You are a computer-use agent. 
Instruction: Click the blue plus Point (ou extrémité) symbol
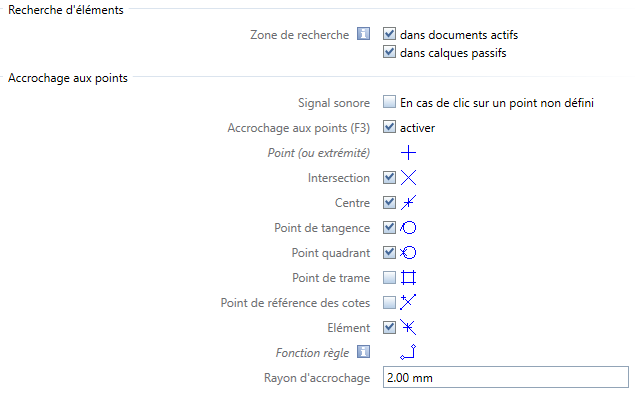408,153
